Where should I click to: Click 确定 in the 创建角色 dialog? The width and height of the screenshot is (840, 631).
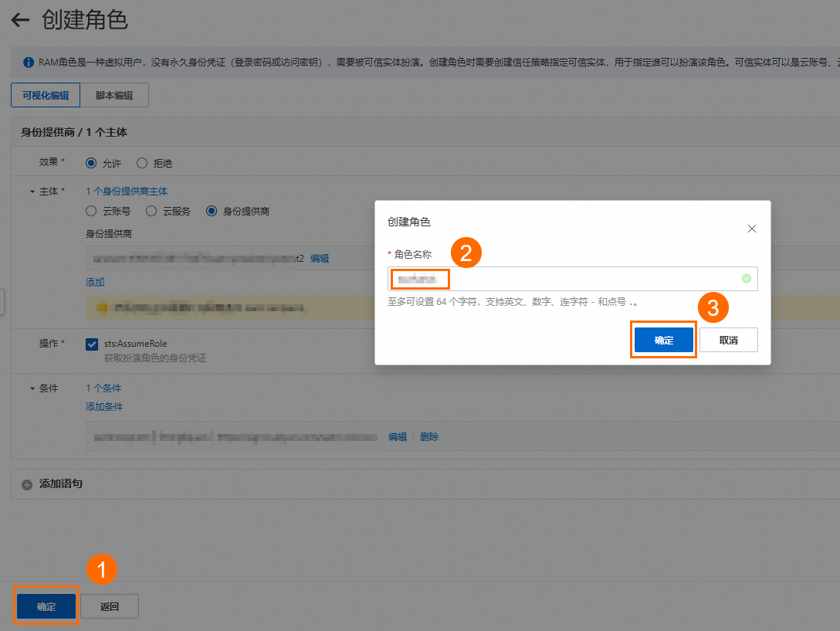pos(664,340)
